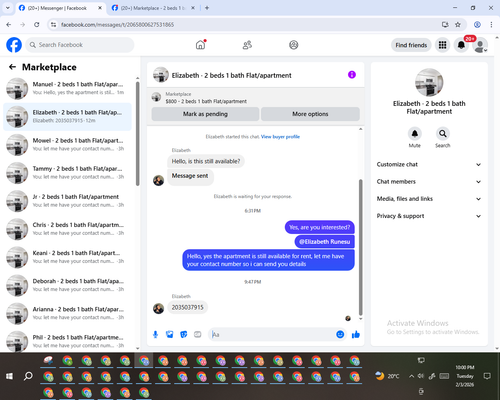Focus the Search Facebook field
The height and width of the screenshot is (400, 500).
tap(80, 45)
